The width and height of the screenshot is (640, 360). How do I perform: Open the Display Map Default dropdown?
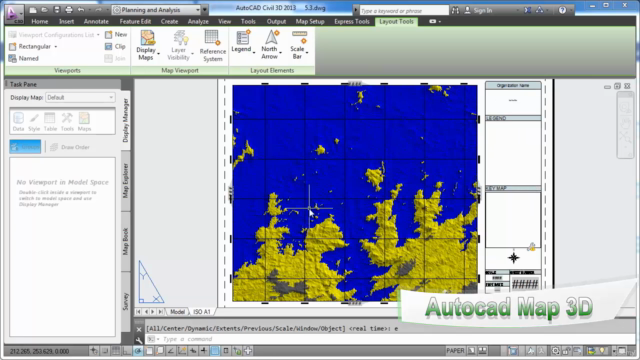coord(80,98)
